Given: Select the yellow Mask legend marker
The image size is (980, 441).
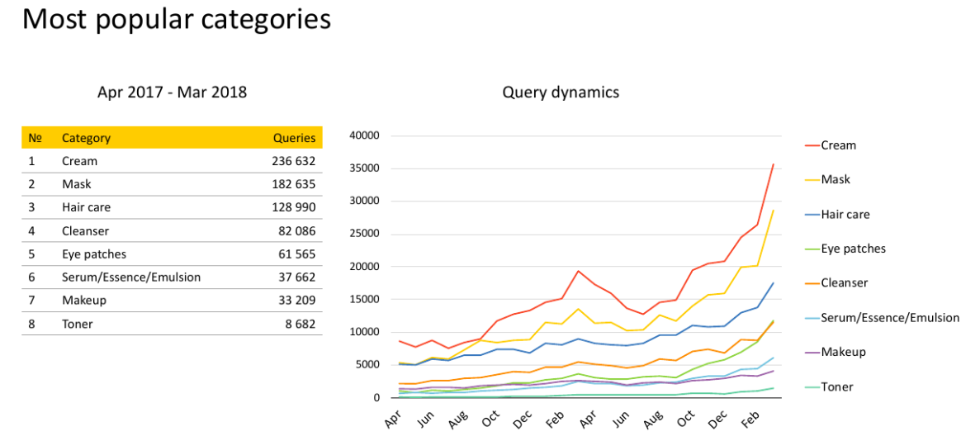Looking at the screenshot, I should 812,180.
